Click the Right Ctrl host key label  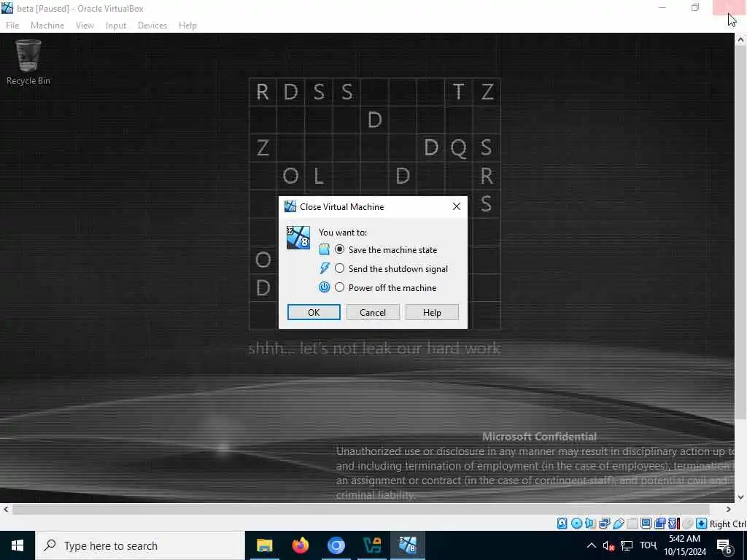click(727, 524)
